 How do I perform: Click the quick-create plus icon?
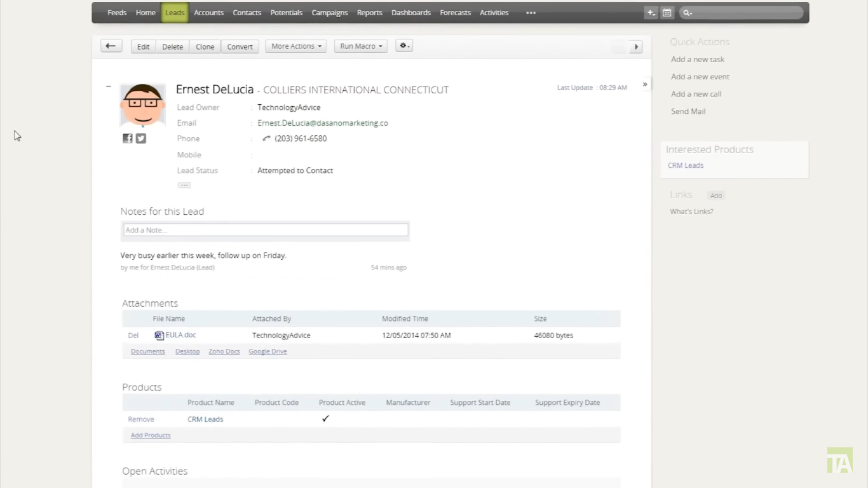(651, 13)
